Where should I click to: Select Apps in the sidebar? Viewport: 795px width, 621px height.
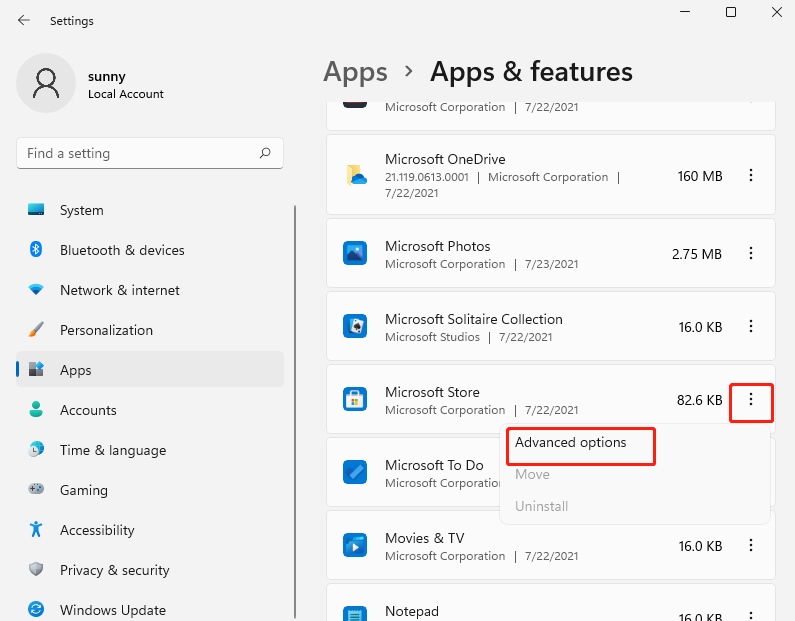pos(150,370)
